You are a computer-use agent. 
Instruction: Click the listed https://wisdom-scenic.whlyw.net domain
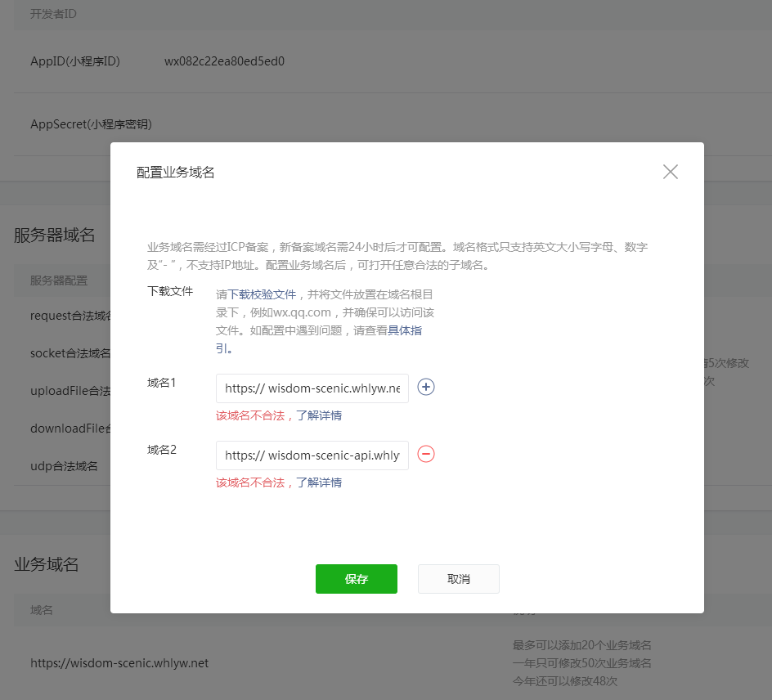[119, 663]
